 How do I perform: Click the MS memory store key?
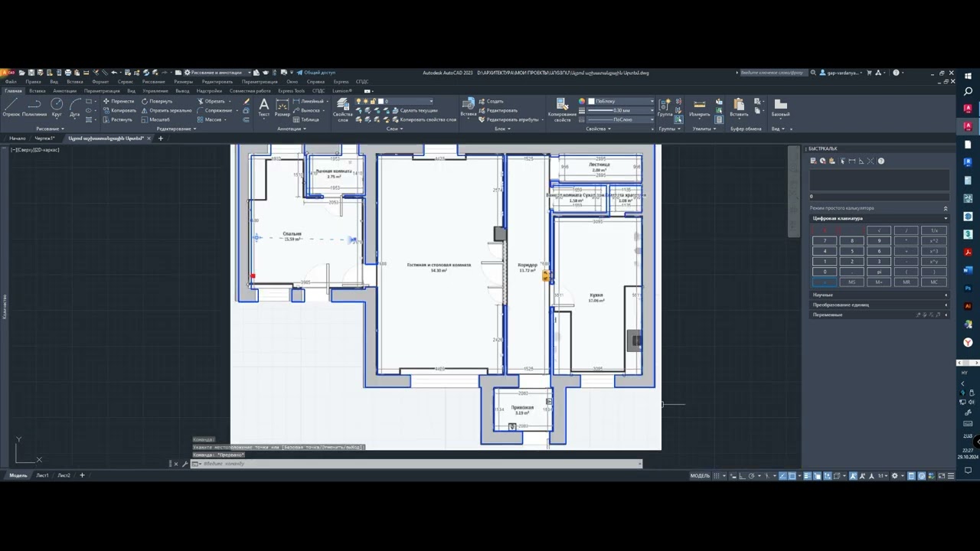coord(852,282)
